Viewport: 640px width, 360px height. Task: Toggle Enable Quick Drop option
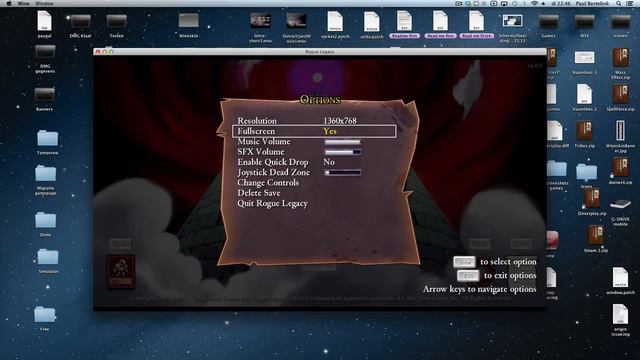287,162
